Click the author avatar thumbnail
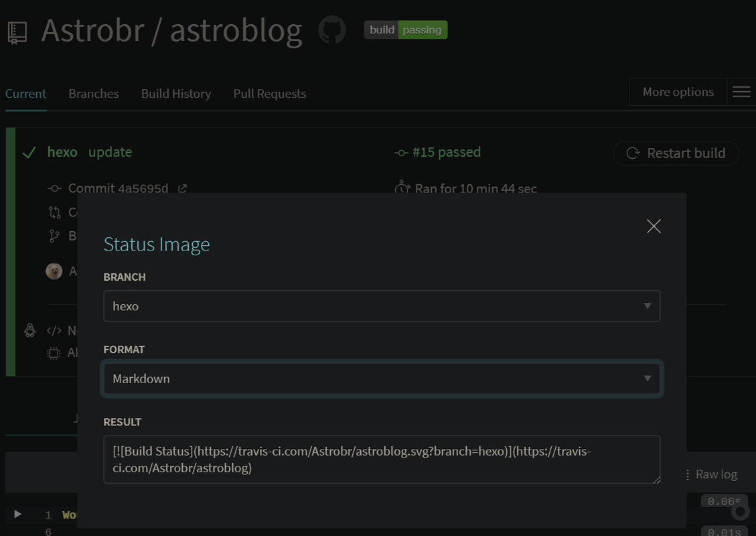Screen dimensions: 756x536 pos(54,271)
